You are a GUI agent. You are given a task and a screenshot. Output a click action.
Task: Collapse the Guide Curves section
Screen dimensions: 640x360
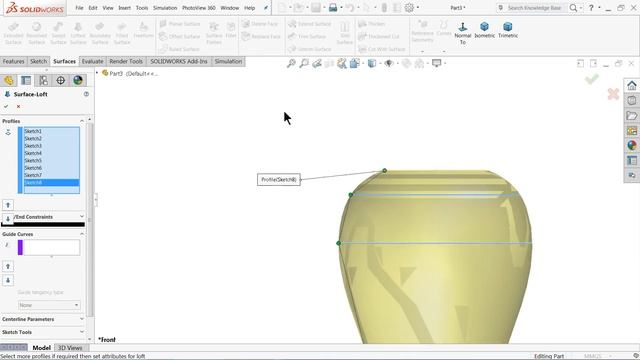coord(82,234)
